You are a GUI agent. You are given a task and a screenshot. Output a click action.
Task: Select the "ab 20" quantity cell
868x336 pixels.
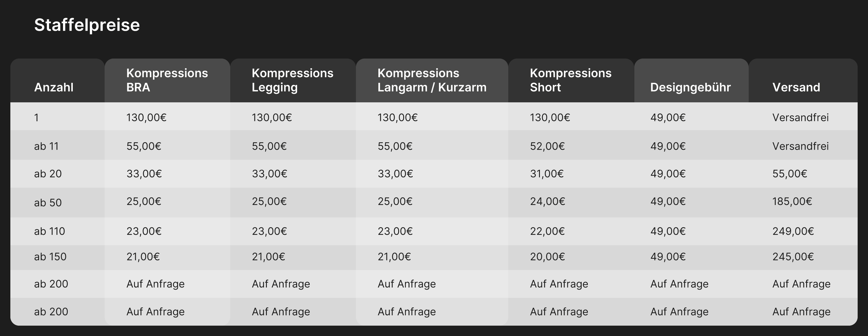(48, 174)
